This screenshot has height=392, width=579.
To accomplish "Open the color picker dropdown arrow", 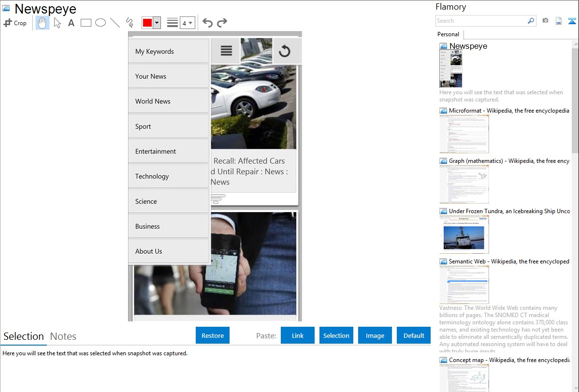I will pos(157,23).
